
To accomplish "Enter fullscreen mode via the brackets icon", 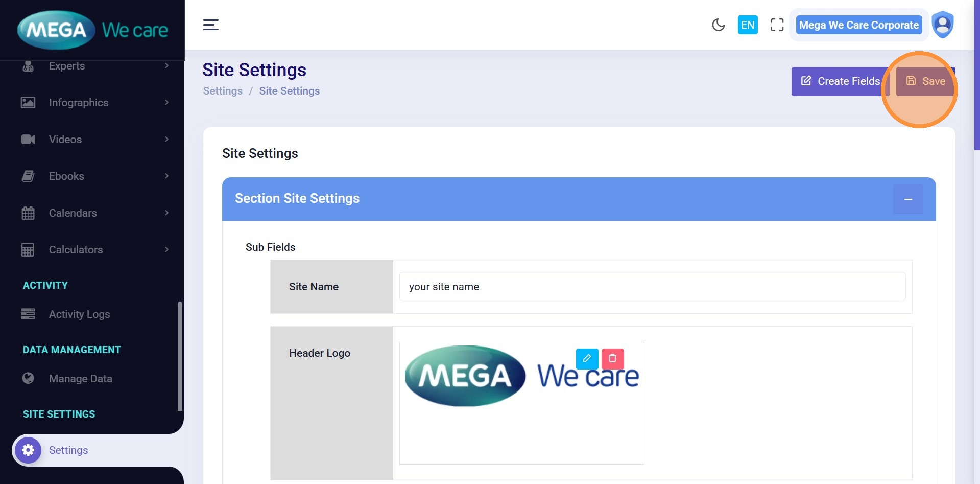I will coord(777,25).
